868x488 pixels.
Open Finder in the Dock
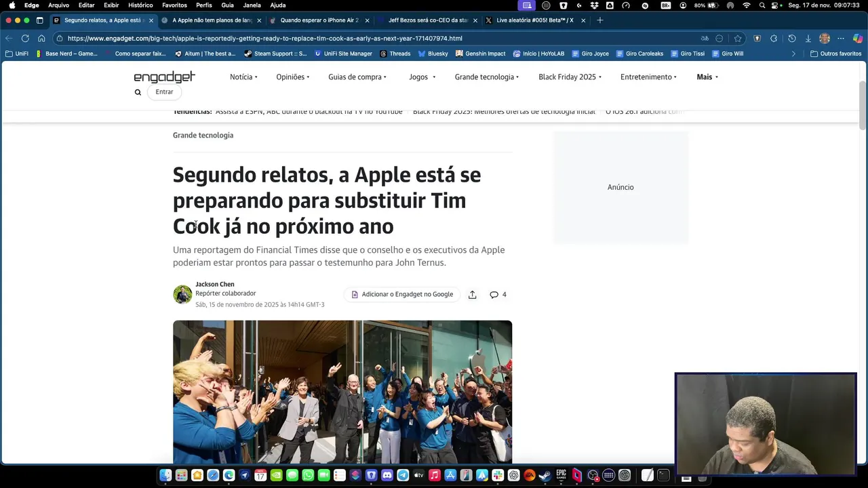(x=165, y=475)
